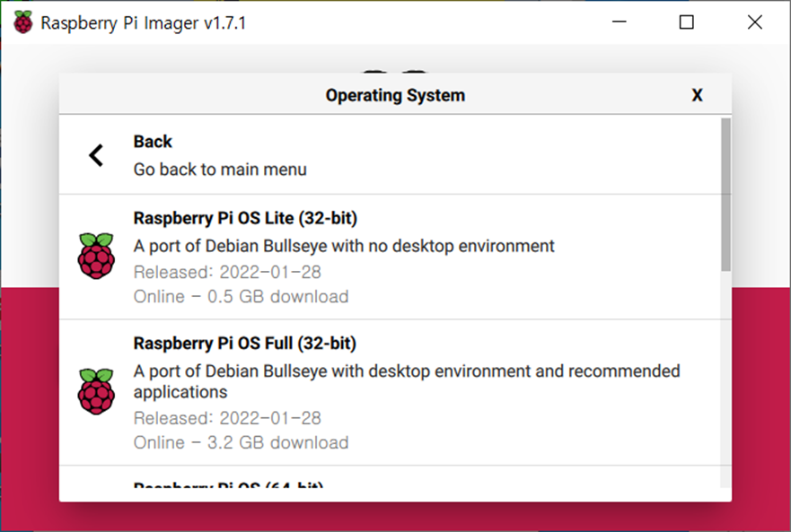Close the Raspberry Pi Imager window

coord(755,22)
